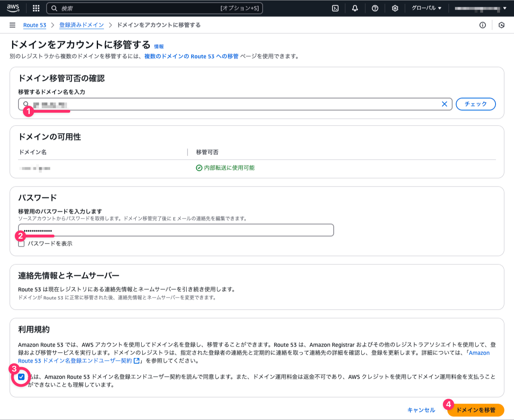Open the AWS home logo
The image size is (514, 420).
tap(13, 8)
